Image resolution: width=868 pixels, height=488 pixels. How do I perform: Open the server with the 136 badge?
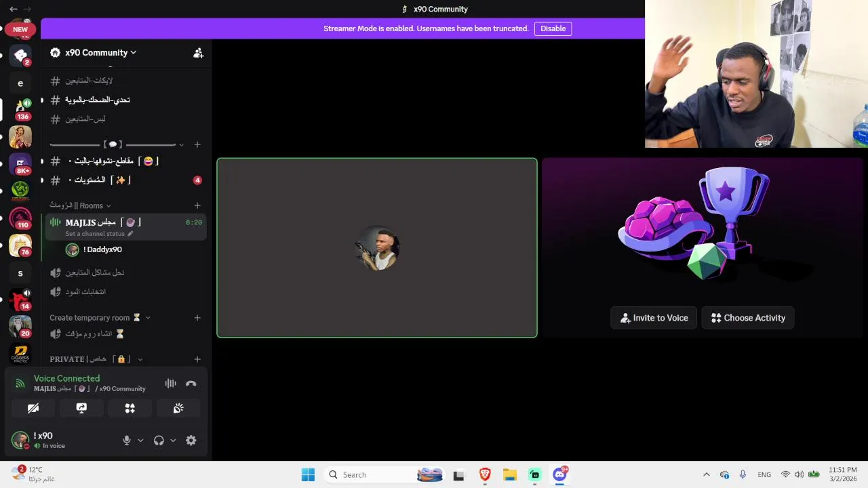(20, 109)
